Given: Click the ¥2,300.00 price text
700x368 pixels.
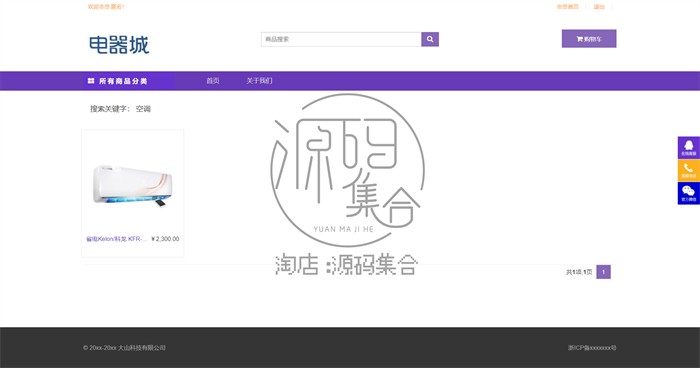Looking at the screenshot, I should (x=165, y=239).
